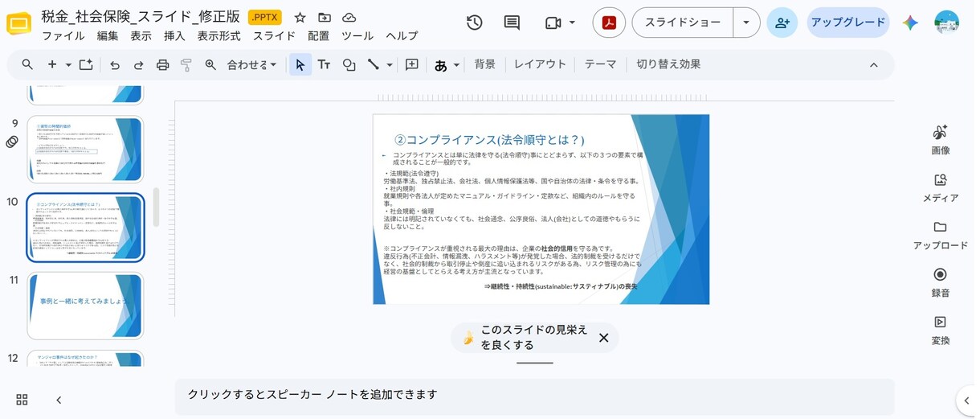Image resolution: width=980 pixels, height=419 pixels.
Task: Collapse the toolbar with the up chevron
Action: pos(874,64)
